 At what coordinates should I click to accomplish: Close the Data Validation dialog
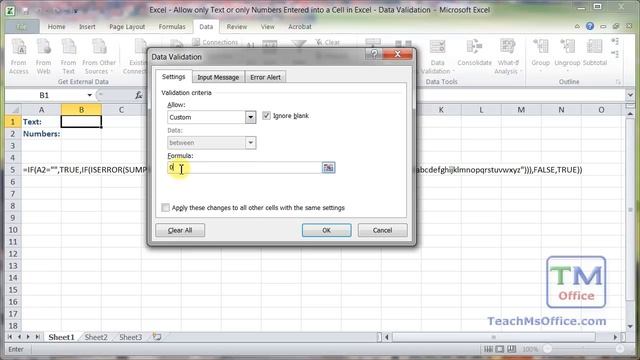click(398, 54)
